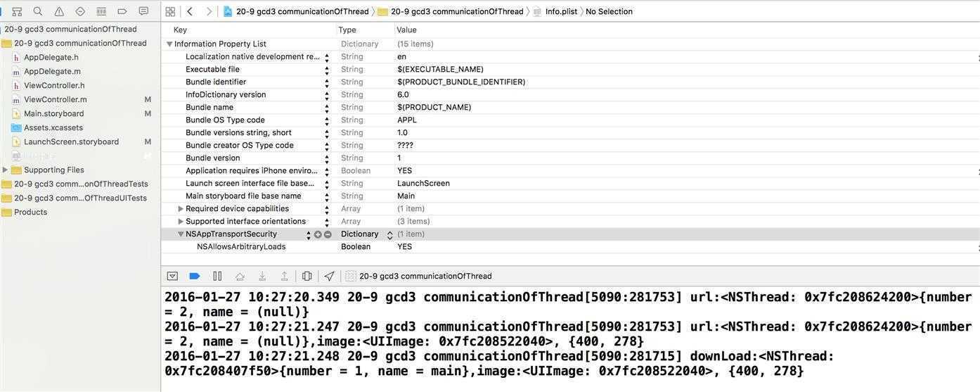Click the Type column header
The height and width of the screenshot is (392, 980).
click(x=347, y=30)
